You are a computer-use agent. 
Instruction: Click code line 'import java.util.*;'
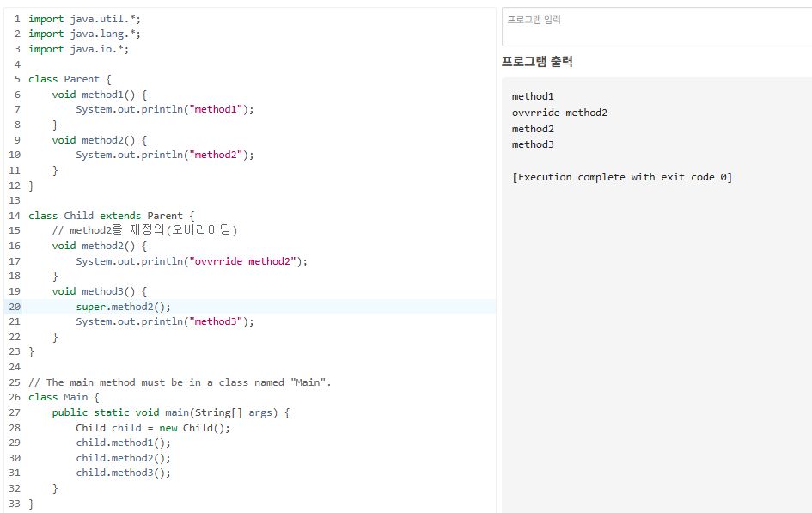coord(84,19)
